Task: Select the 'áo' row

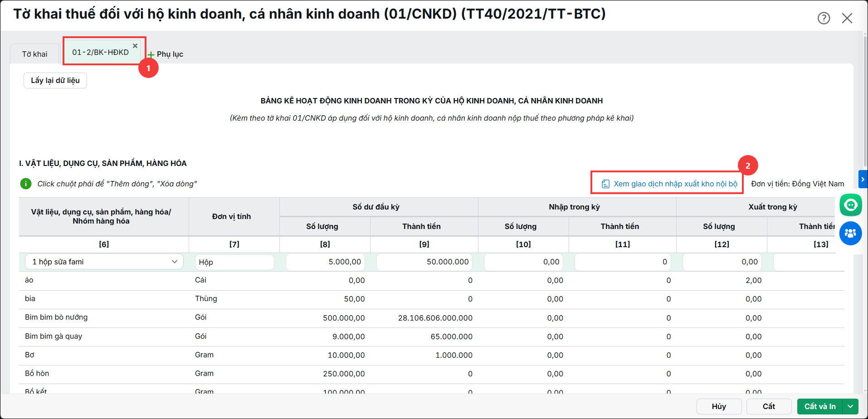Action: coord(431,280)
